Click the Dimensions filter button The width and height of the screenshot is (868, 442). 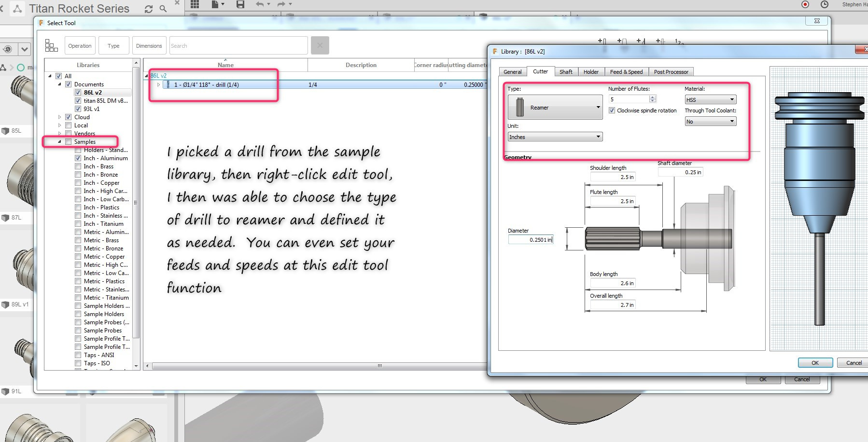coord(149,46)
